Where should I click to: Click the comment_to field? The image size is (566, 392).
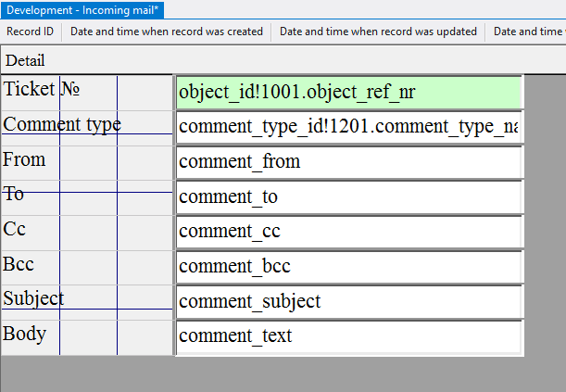[348, 196]
